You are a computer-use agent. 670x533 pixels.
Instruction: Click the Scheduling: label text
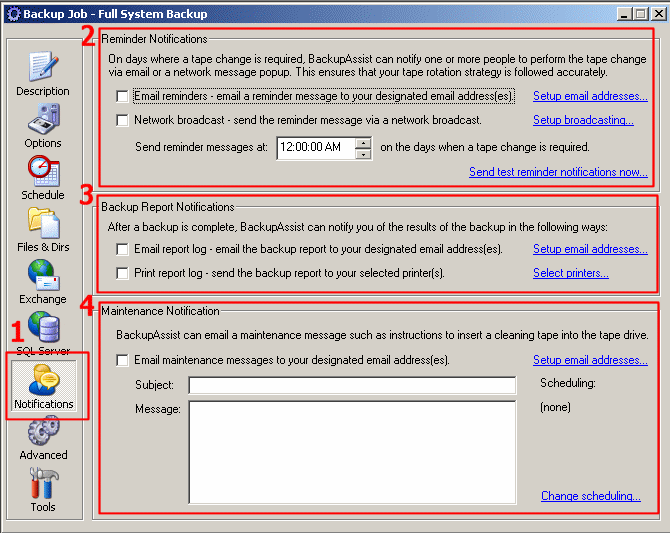(x=567, y=383)
